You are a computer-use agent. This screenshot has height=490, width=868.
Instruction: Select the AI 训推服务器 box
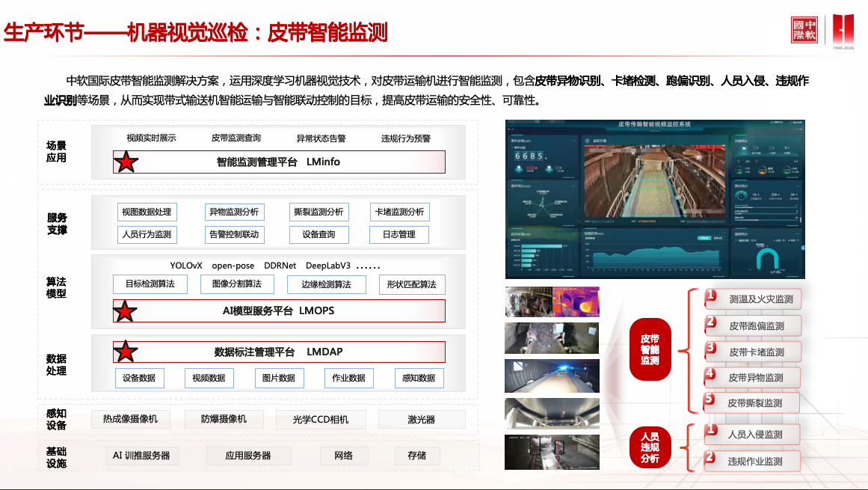coord(141,456)
